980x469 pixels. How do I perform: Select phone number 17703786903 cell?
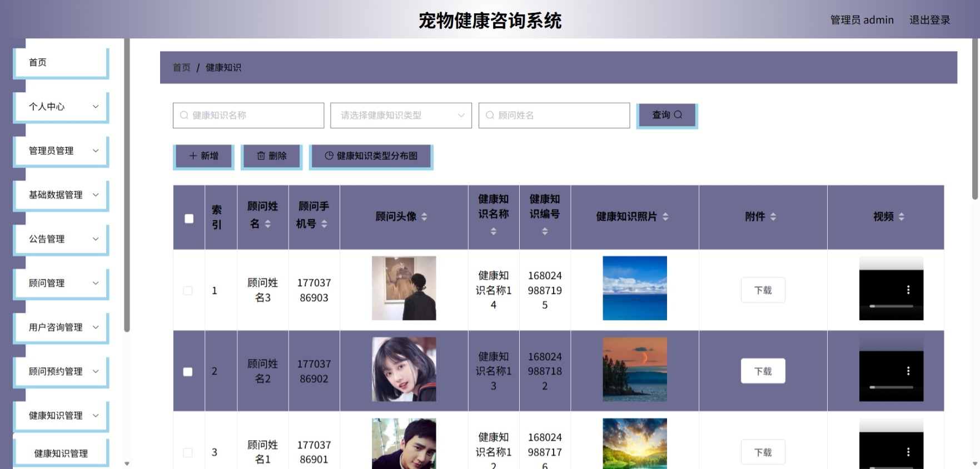(x=314, y=290)
